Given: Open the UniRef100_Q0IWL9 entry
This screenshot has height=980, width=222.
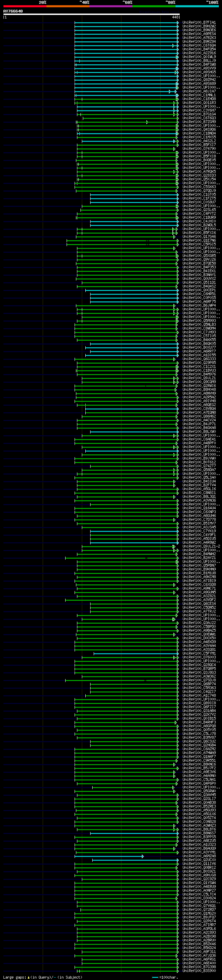Looking at the screenshot, I should point(199,57).
